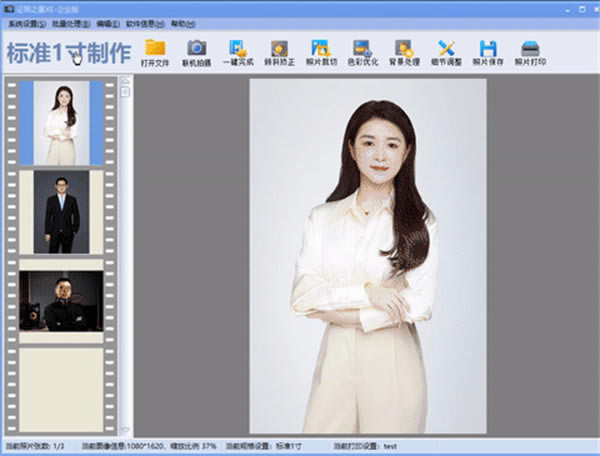Click the filmstrip scroll-down arrow
Image resolution: width=600 pixels, height=456 pixels.
[x=125, y=430]
